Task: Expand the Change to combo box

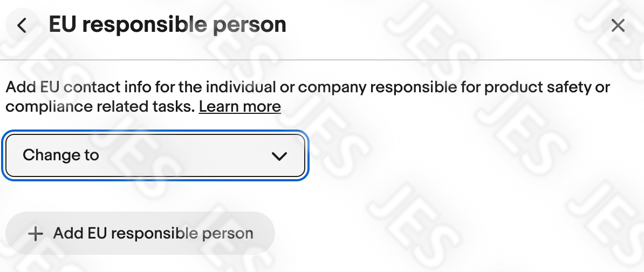Action: tap(155, 155)
